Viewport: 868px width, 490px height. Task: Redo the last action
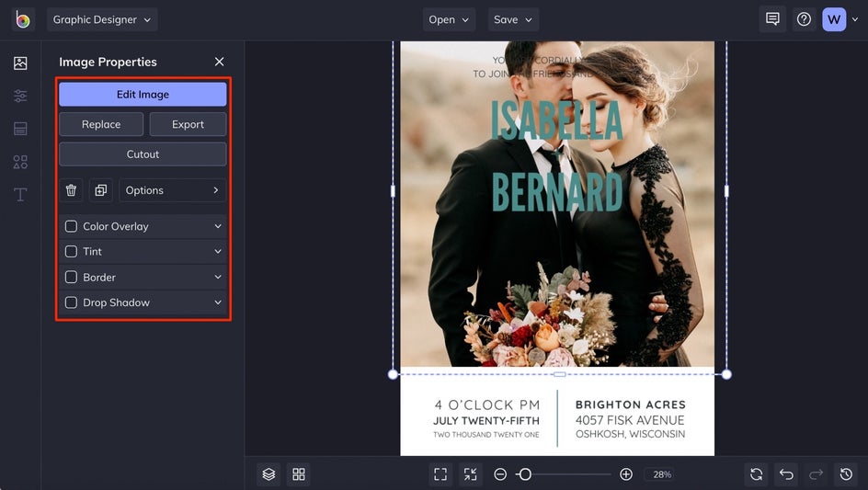click(816, 474)
